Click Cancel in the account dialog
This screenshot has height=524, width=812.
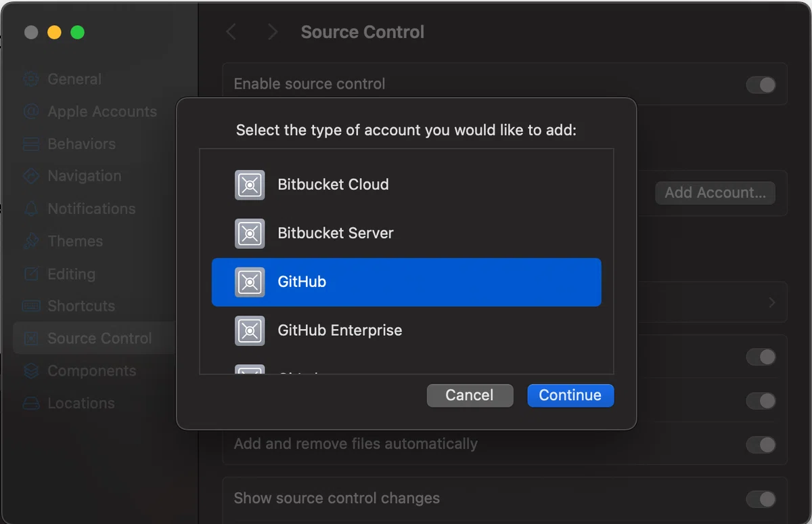470,395
